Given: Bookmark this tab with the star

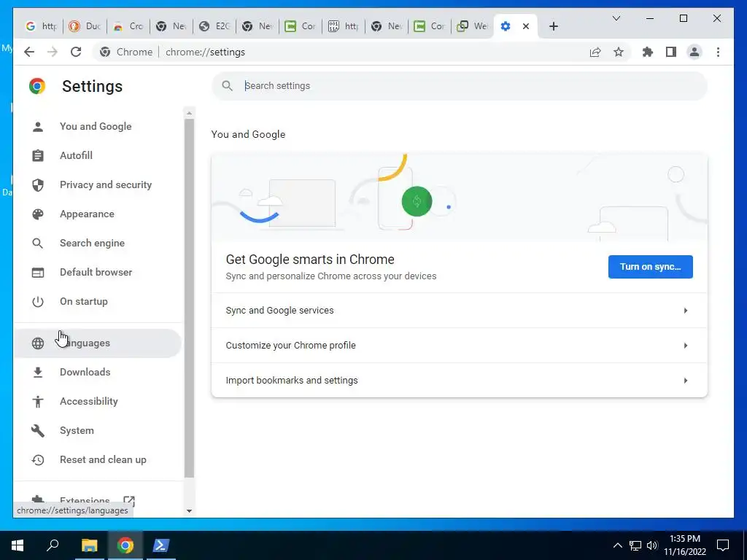Looking at the screenshot, I should (619, 52).
